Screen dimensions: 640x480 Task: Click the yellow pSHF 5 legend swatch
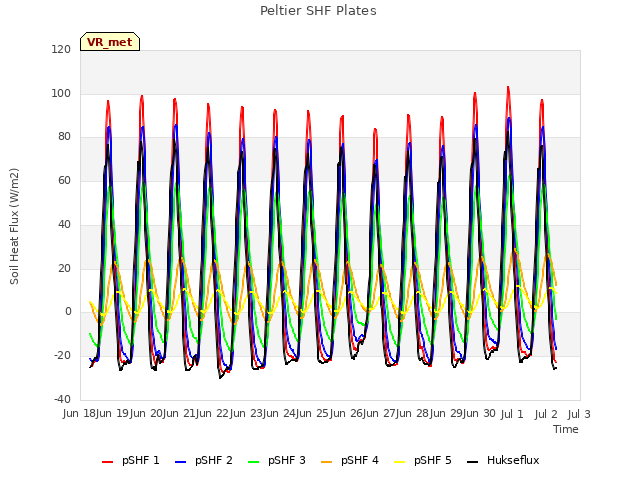click(x=400, y=462)
